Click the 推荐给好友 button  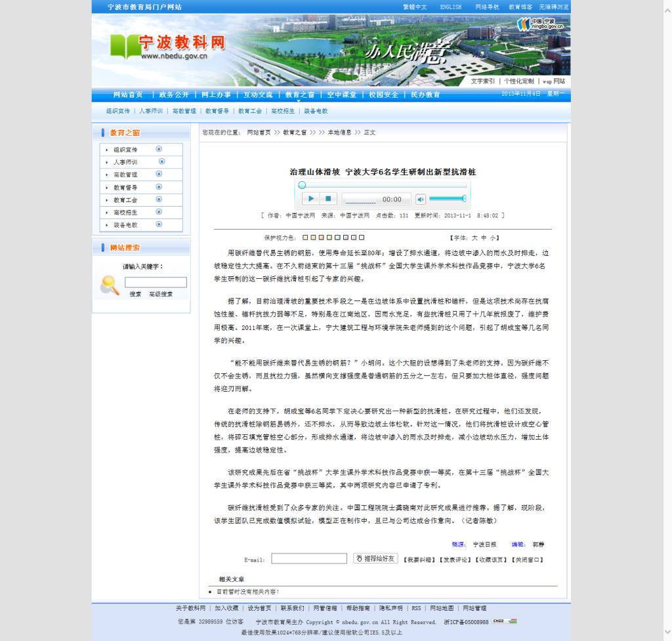click(x=375, y=558)
